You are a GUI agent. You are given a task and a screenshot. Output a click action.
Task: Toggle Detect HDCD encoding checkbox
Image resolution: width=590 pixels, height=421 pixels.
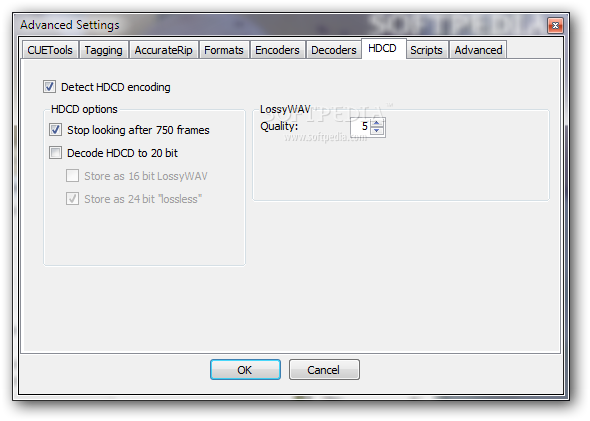pyautogui.click(x=50, y=87)
